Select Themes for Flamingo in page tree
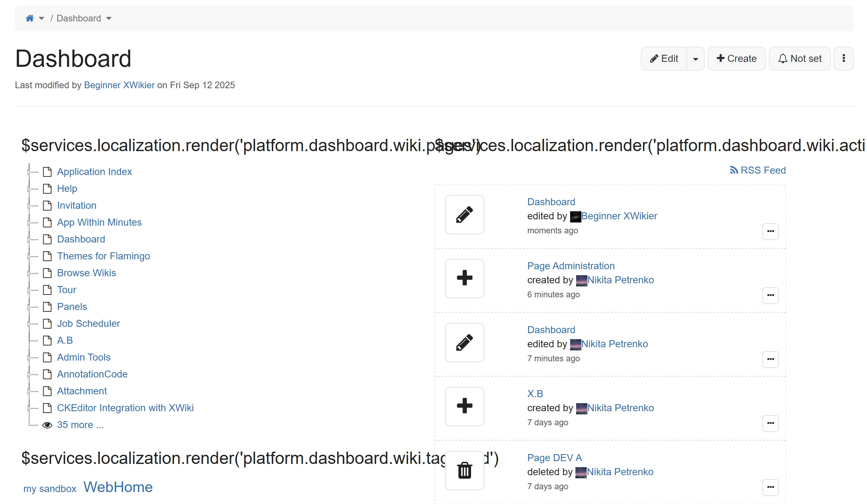Viewport: 867px width, 504px height. [103, 256]
